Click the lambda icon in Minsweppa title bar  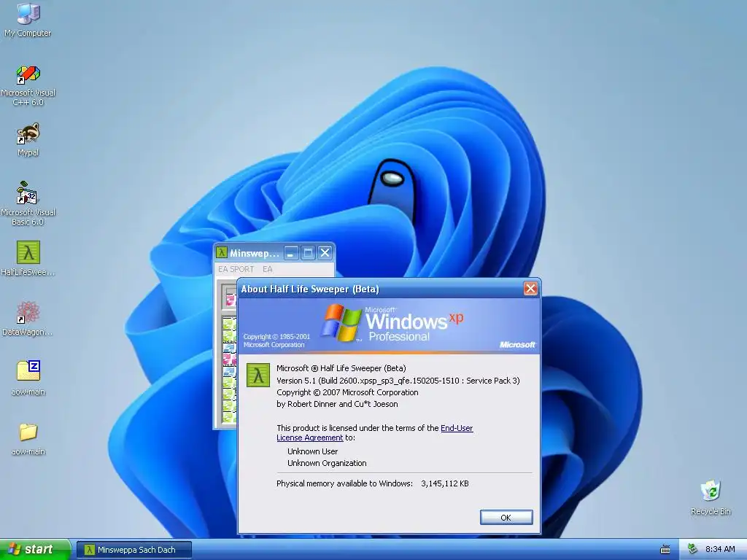tap(222, 252)
